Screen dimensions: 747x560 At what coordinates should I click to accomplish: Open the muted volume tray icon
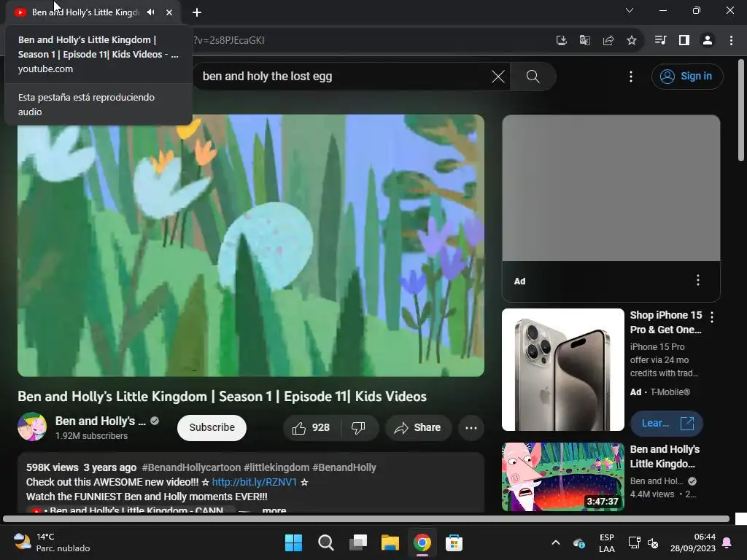(653, 542)
